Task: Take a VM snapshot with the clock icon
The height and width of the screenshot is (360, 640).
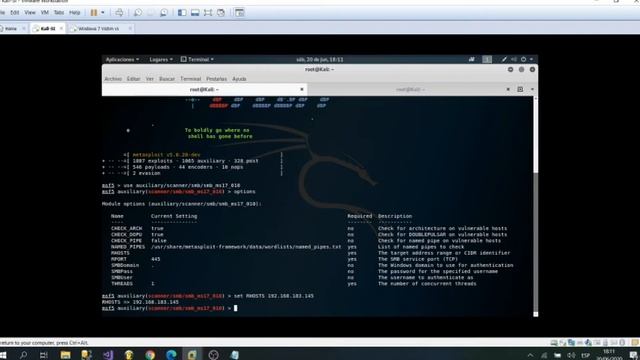Action: tap(138, 13)
